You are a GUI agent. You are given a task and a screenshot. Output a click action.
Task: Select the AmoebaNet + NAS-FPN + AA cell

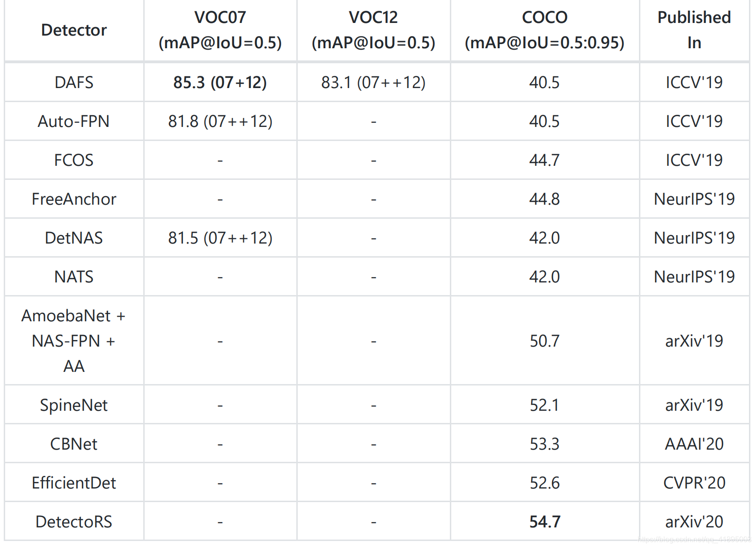click(74, 341)
